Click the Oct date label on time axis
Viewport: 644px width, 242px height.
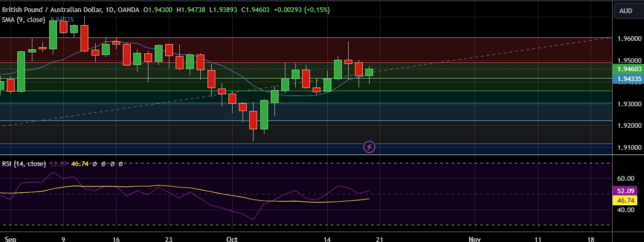[233, 238]
